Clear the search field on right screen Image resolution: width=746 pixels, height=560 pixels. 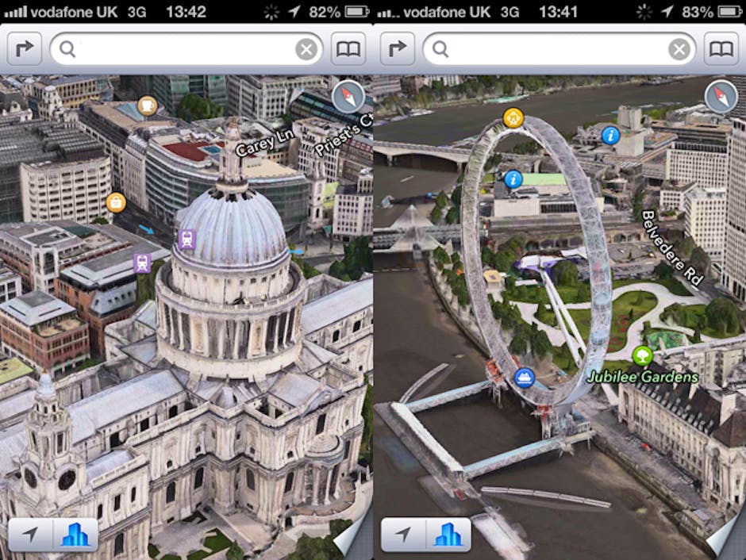click(x=679, y=50)
